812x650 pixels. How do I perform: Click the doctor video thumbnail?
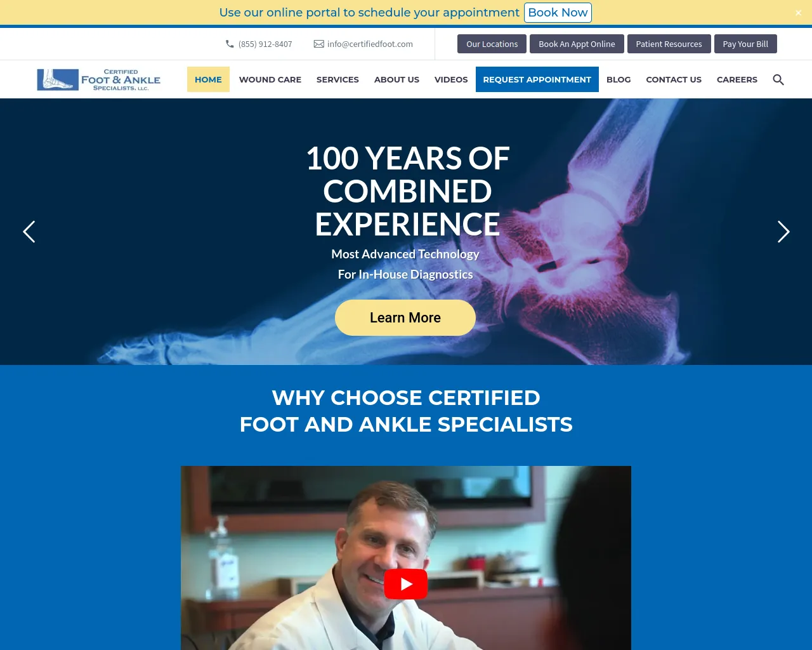click(x=406, y=558)
